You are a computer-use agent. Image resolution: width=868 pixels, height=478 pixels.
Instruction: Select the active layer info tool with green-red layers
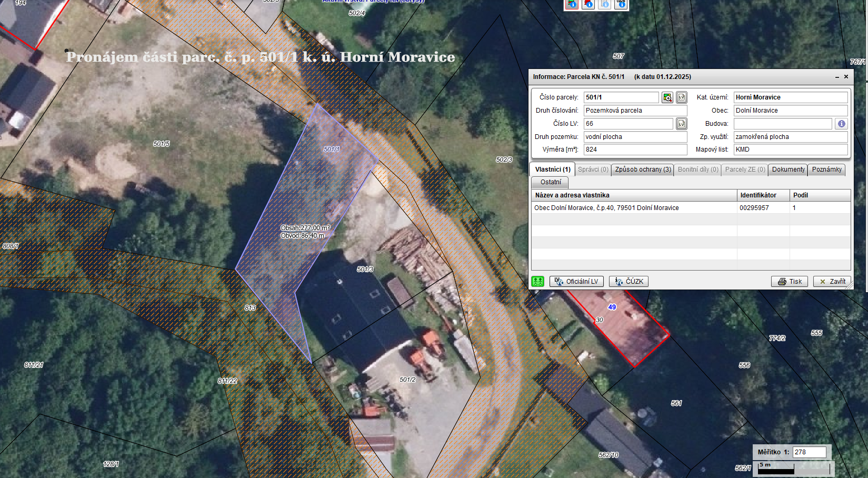tap(572, 4)
